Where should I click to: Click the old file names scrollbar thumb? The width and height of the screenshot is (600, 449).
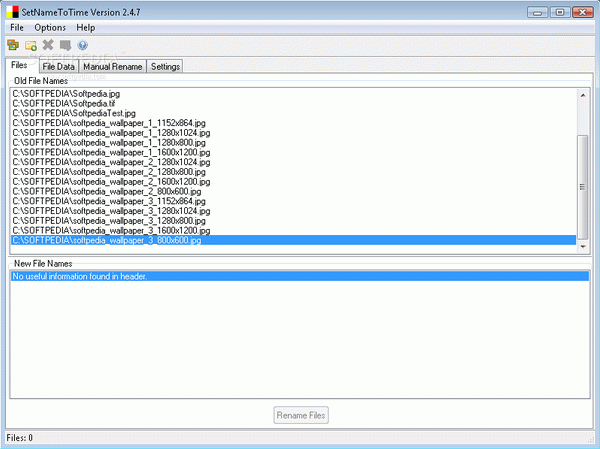coord(583,187)
